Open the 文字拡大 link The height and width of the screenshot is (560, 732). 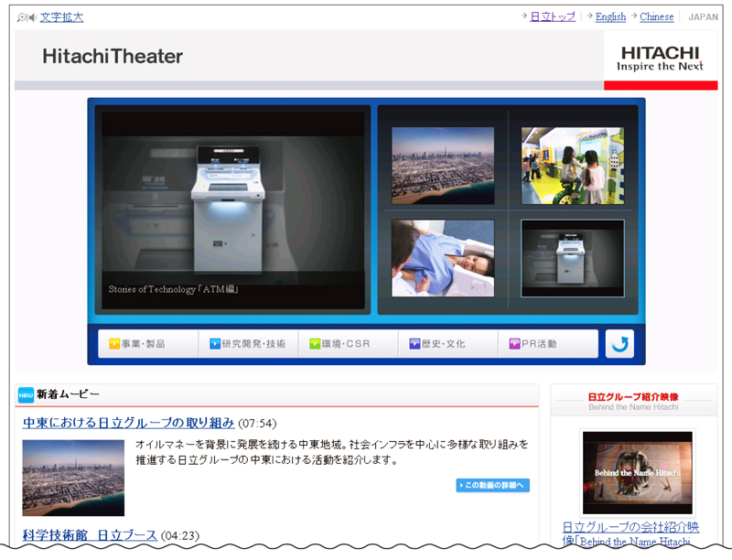pyautogui.click(x=61, y=17)
